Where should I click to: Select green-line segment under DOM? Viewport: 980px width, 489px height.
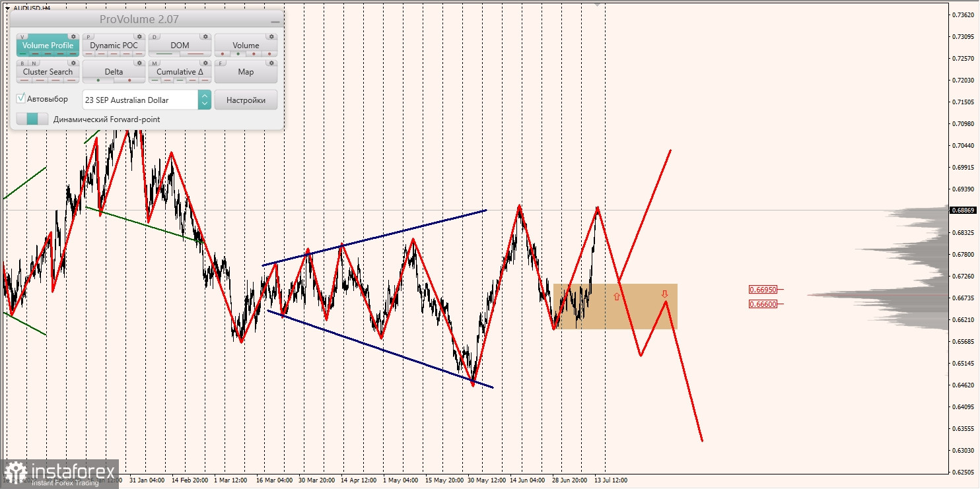164,54
